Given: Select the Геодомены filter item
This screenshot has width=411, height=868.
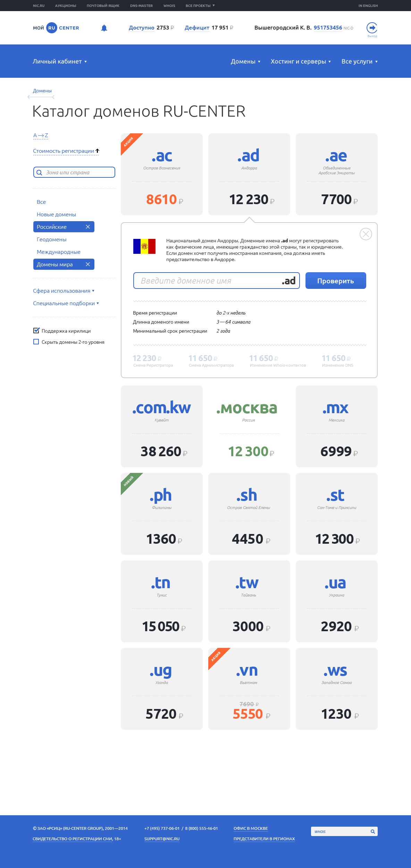Looking at the screenshot, I should 51,239.
